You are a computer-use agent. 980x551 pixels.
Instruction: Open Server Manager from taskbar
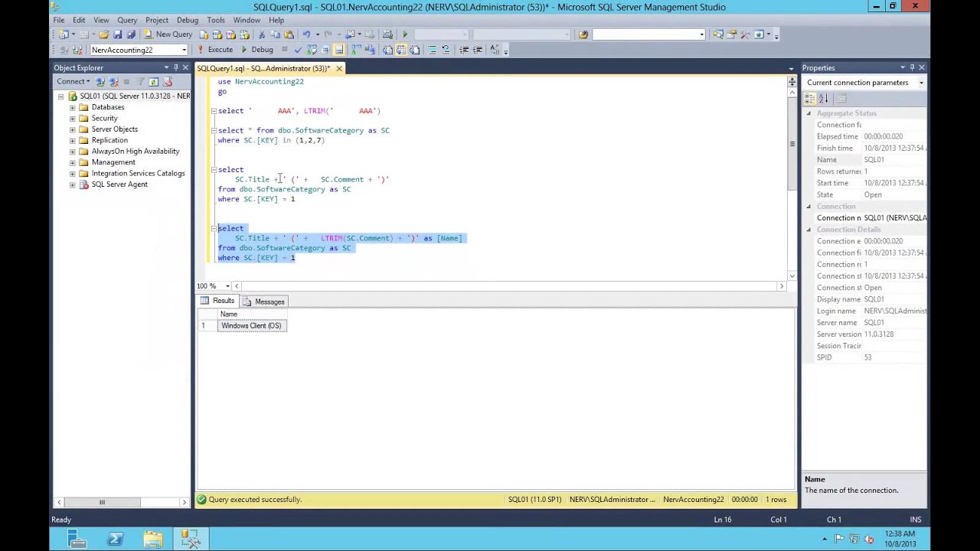(x=77, y=539)
